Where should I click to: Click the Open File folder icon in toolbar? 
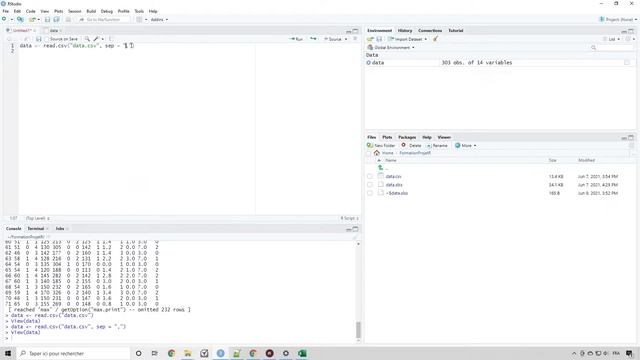coord(32,19)
